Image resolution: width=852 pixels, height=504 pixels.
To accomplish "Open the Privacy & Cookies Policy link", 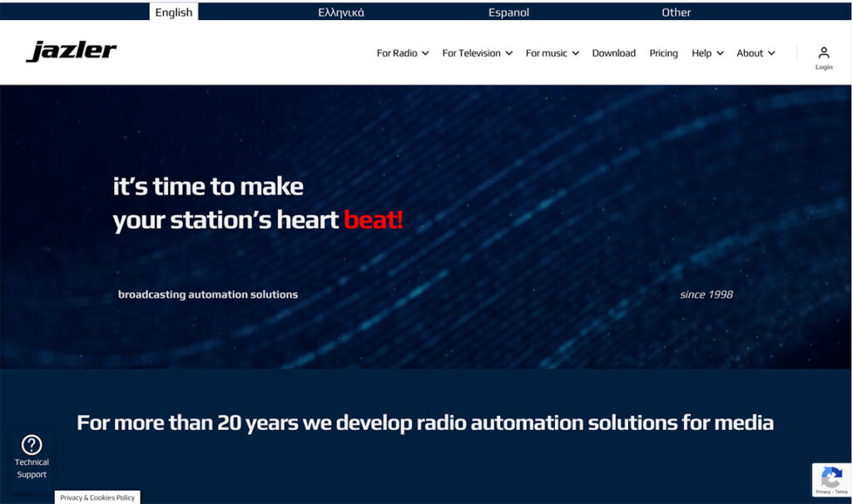I will click(97, 497).
